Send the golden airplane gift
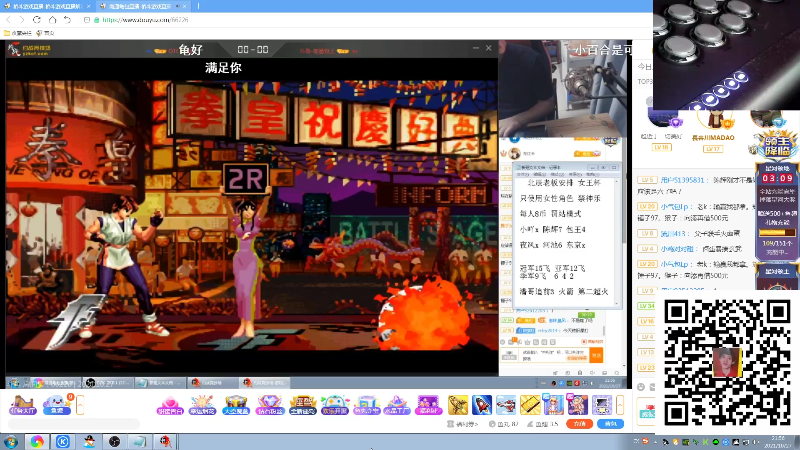 pyautogui.click(x=458, y=405)
